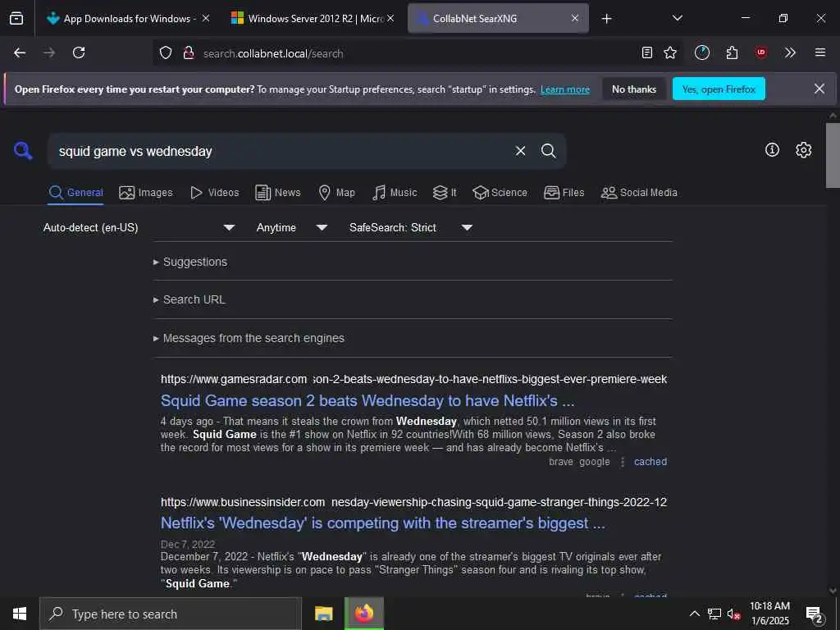840x630 pixels.
Task: Click the SearXNG magnifier logo
Action: 23,151
